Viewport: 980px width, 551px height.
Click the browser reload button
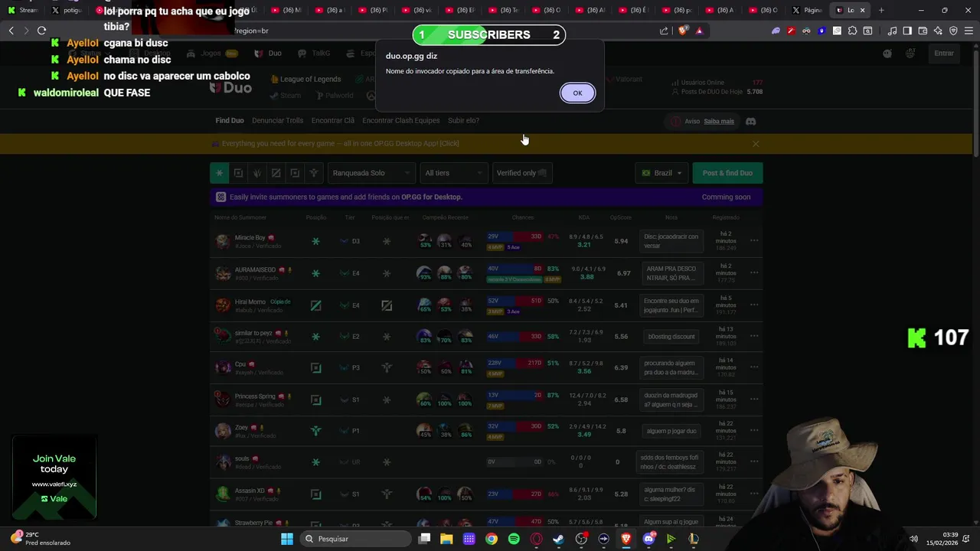[x=41, y=31]
